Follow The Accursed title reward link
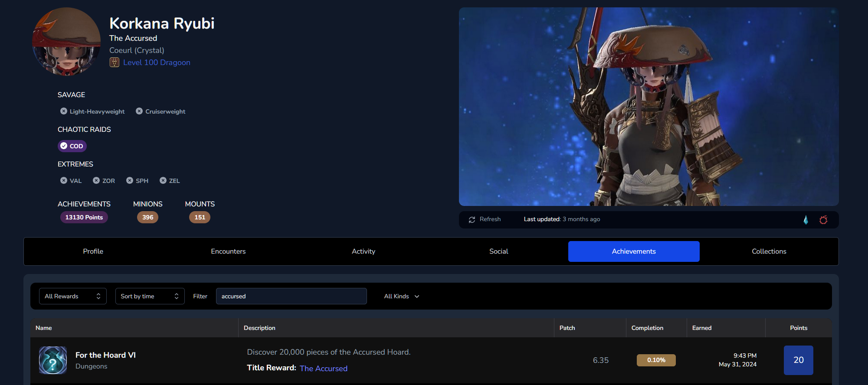The image size is (868, 385). (x=324, y=369)
